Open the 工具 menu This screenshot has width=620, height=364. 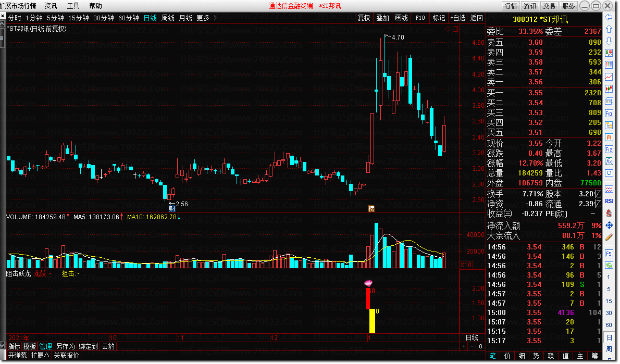point(73,6)
